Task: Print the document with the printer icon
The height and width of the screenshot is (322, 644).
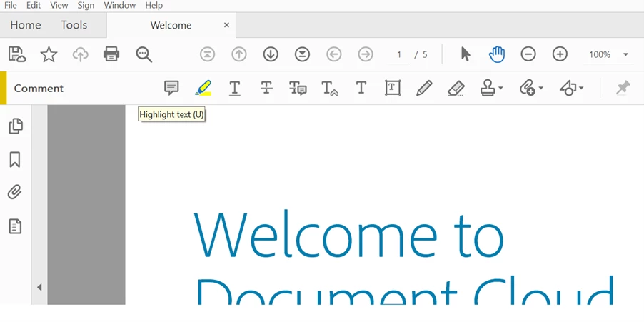Action: pyautogui.click(x=111, y=54)
